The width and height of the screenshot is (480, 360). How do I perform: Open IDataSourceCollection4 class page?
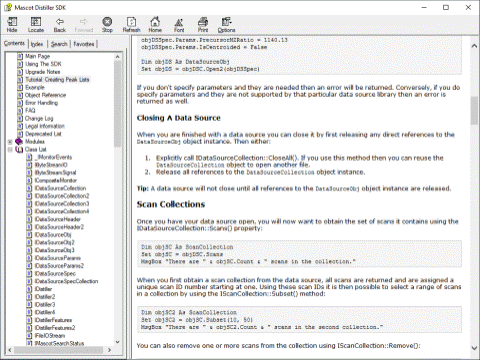pyautogui.click(x=62, y=211)
